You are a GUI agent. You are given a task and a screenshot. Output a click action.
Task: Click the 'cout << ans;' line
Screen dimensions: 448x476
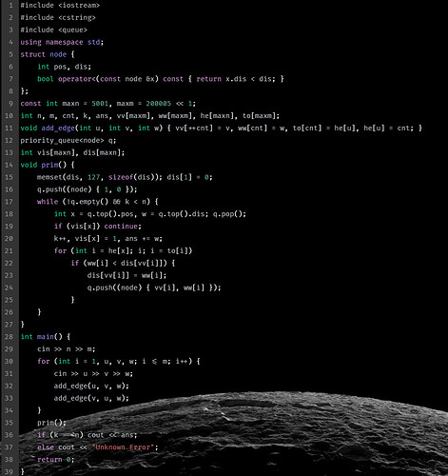(x=112, y=435)
